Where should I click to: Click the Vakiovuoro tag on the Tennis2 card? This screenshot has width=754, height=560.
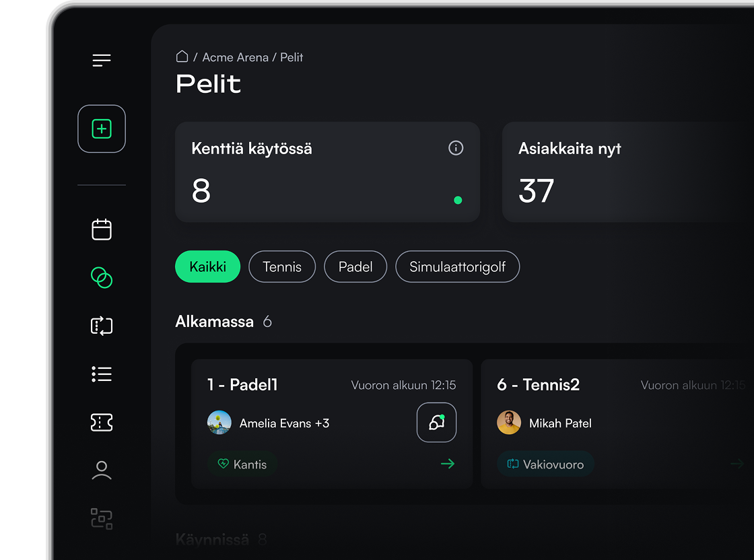pyautogui.click(x=545, y=464)
